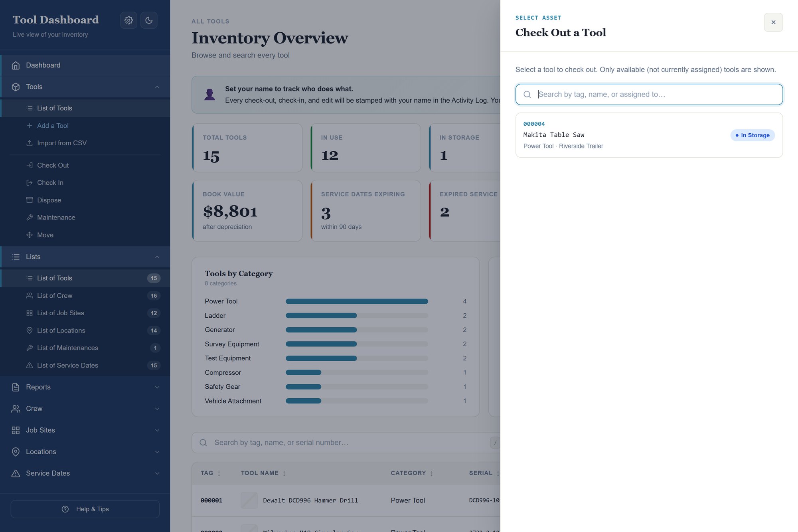Click the magnifier icon in the checkout search

527,95
